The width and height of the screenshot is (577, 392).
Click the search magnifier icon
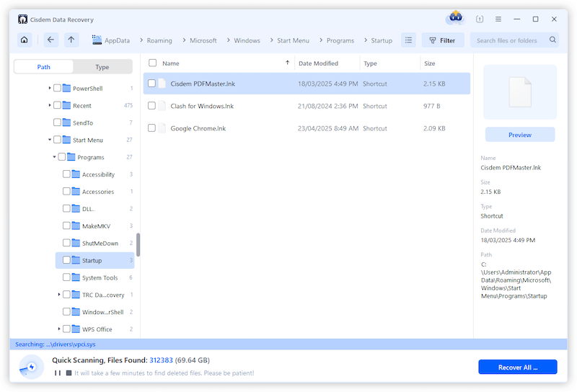click(552, 40)
